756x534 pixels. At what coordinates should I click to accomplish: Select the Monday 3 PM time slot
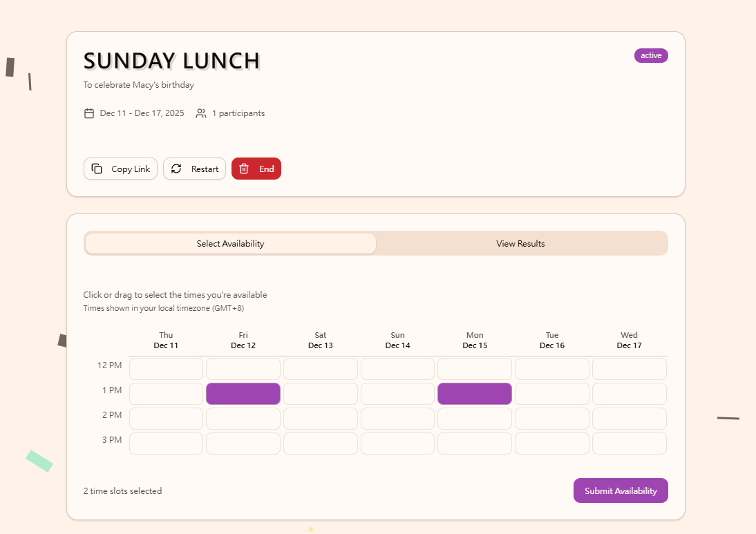pos(475,443)
